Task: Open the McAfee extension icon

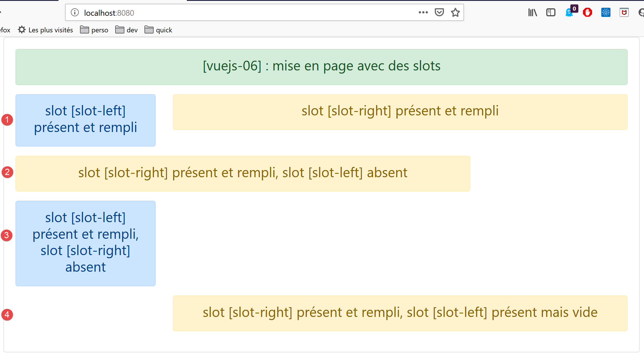Action: [x=624, y=12]
